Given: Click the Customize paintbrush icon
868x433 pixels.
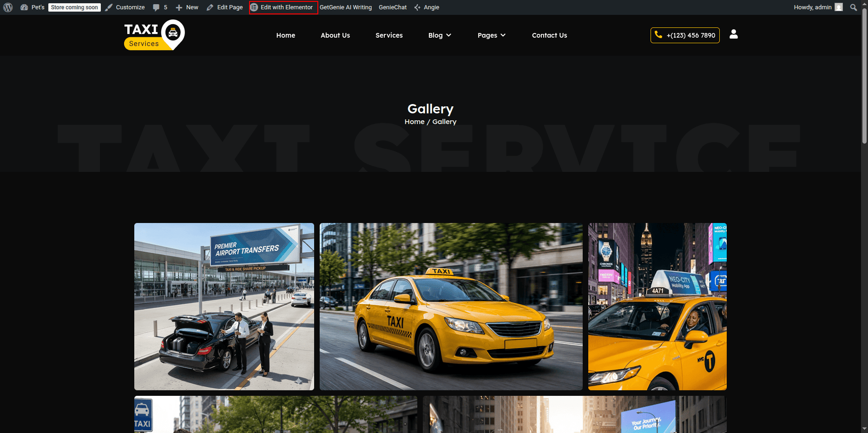Looking at the screenshot, I should [x=109, y=7].
